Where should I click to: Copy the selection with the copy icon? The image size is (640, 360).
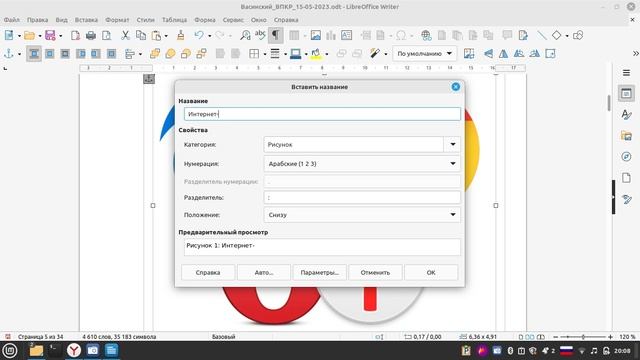tap(141, 36)
